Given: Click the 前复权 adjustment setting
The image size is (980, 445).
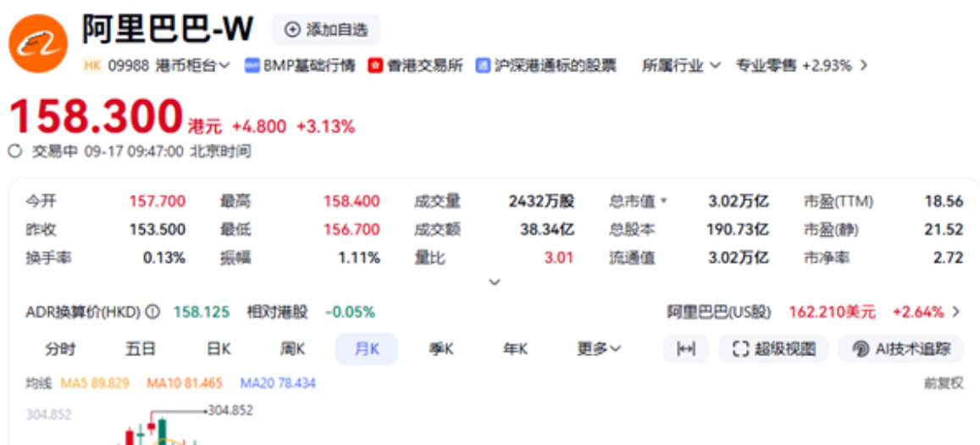Looking at the screenshot, I should [x=944, y=382].
